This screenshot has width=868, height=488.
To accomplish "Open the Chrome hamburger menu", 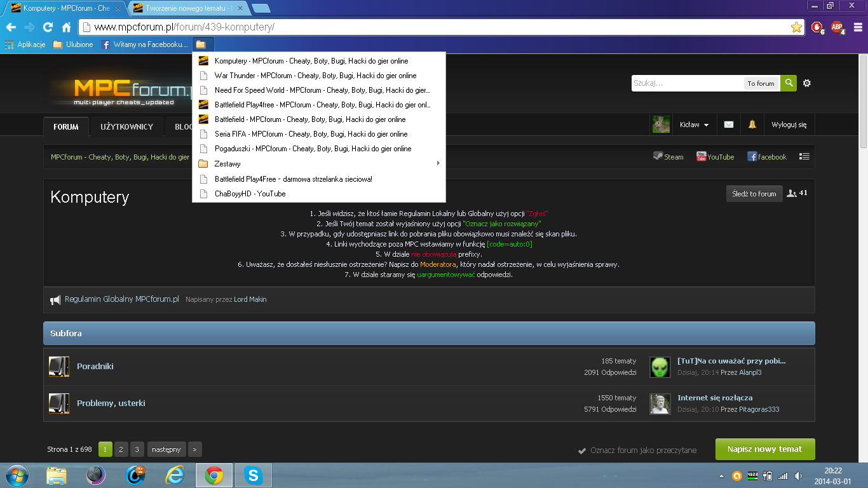I will pos(858,27).
